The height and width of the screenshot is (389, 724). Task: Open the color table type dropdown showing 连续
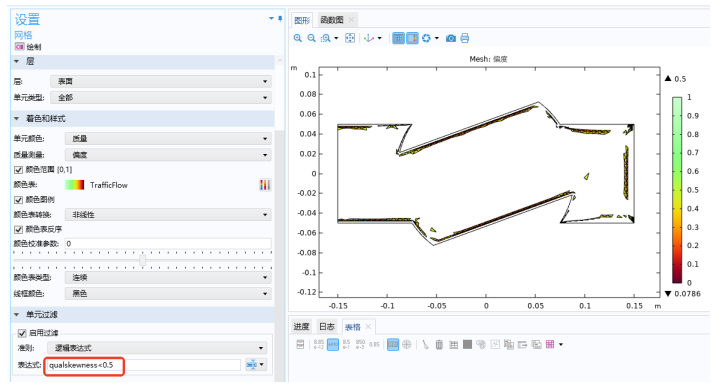pyautogui.click(x=168, y=277)
